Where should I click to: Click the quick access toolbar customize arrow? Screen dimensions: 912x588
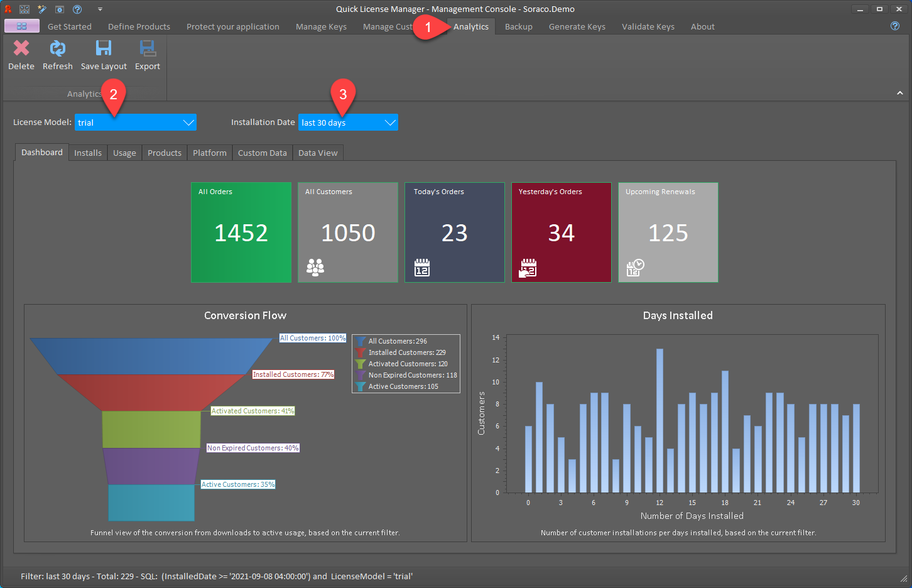[100, 9]
